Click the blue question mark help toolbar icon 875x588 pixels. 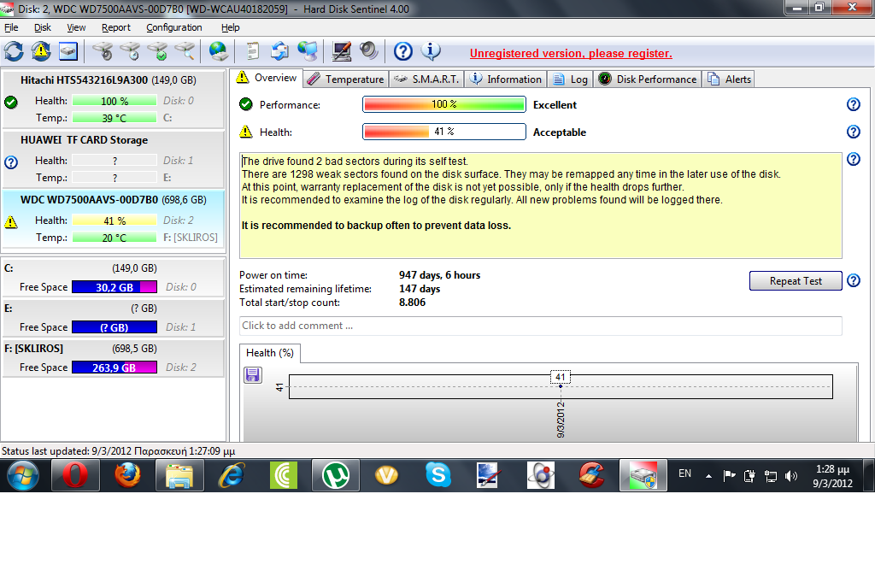403,51
